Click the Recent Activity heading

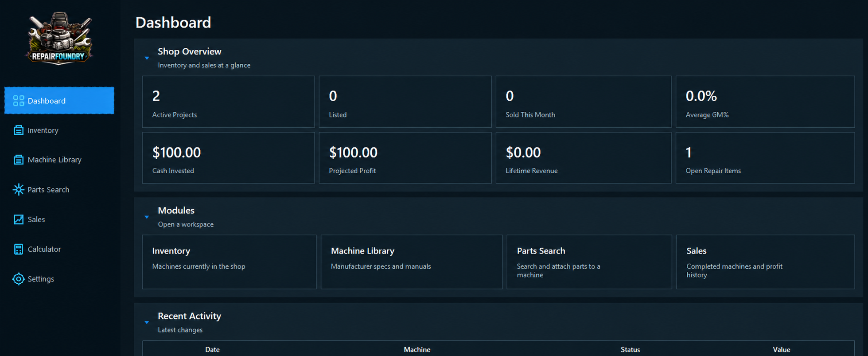click(190, 316)
